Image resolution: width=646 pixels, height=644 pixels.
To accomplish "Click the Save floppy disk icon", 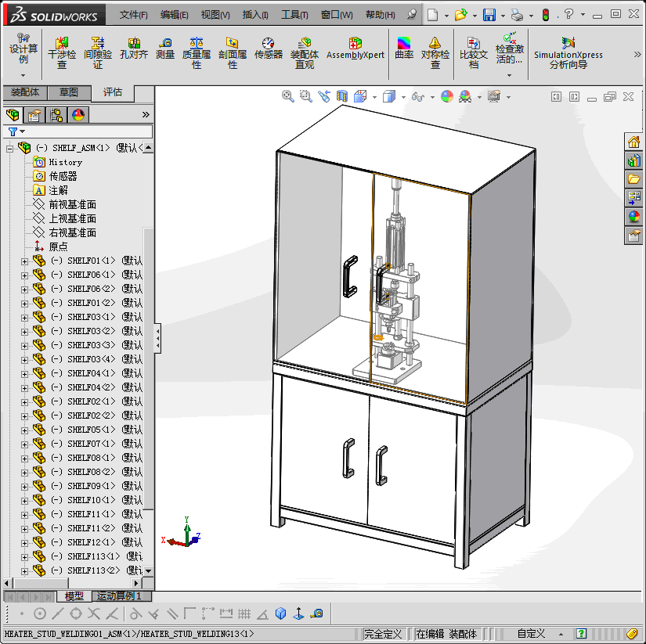I will coord(489,15).
